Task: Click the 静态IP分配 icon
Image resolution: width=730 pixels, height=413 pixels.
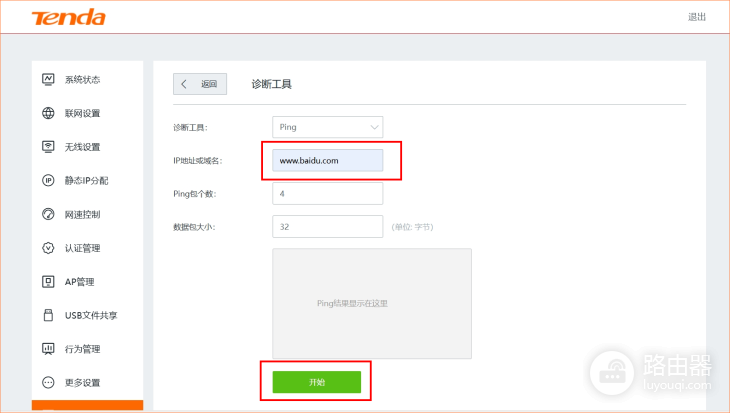Action: [x=48, y=181]
